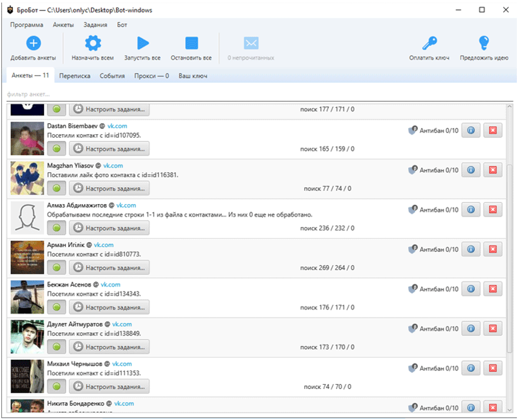
Task: Click text 'поиск 77 / 74 / 0'
Action: point(327,188)
